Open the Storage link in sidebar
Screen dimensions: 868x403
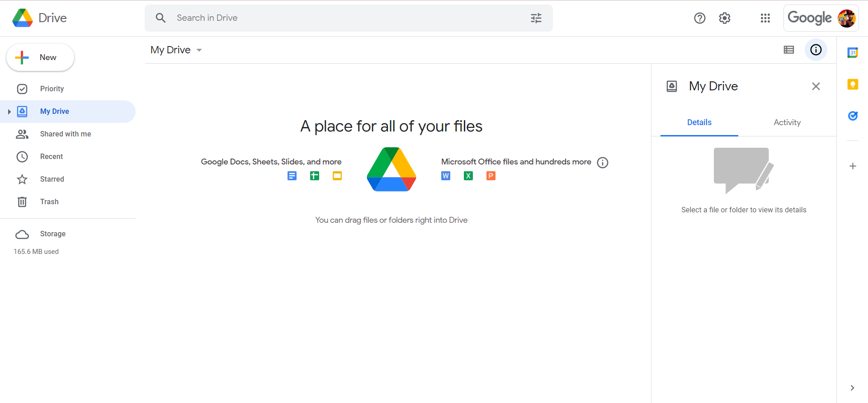click(52, 234)
